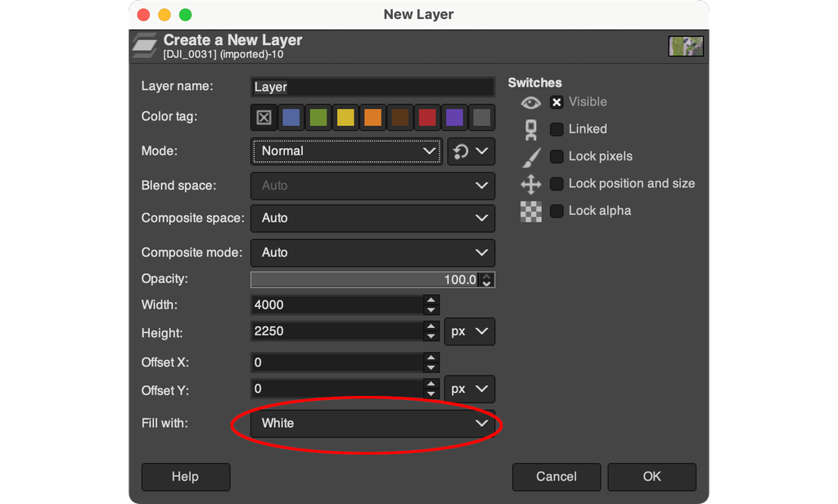Image resolution: width=838 pixels, height=504 pixels.
Task: Uncheck the Visible switch
Action: (x=556, y=101)
